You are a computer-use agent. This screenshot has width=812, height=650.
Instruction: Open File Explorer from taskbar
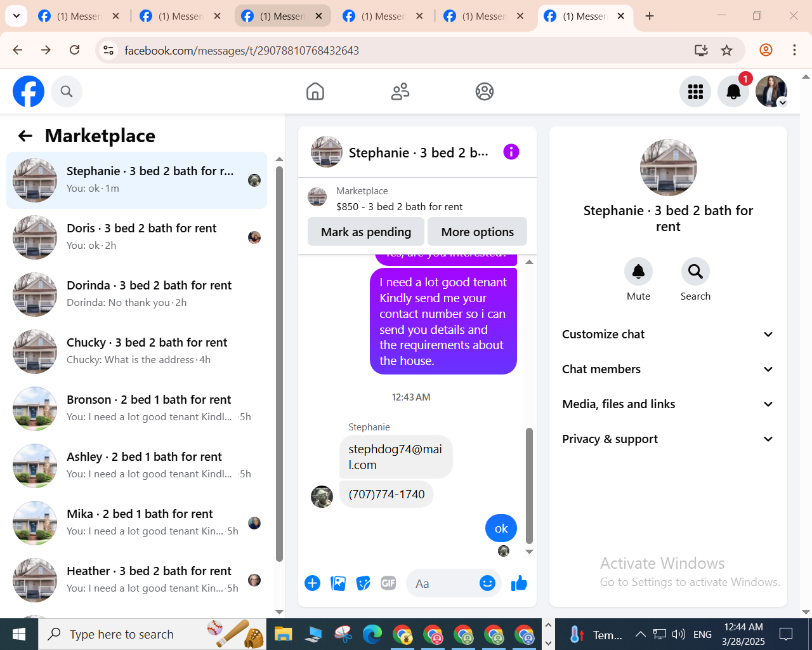point(283,634)
